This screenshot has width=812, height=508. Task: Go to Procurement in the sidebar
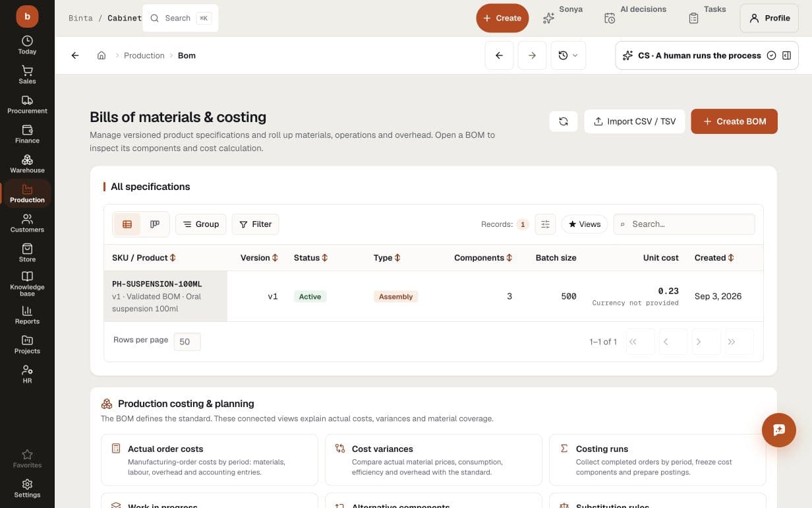pyautogui.click(x=27, y=104)
